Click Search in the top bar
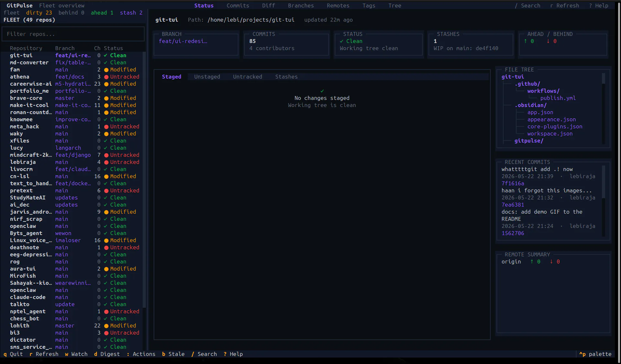Viewport: 621px width, 364px height. pyautogui.click(x=527, y=5)
